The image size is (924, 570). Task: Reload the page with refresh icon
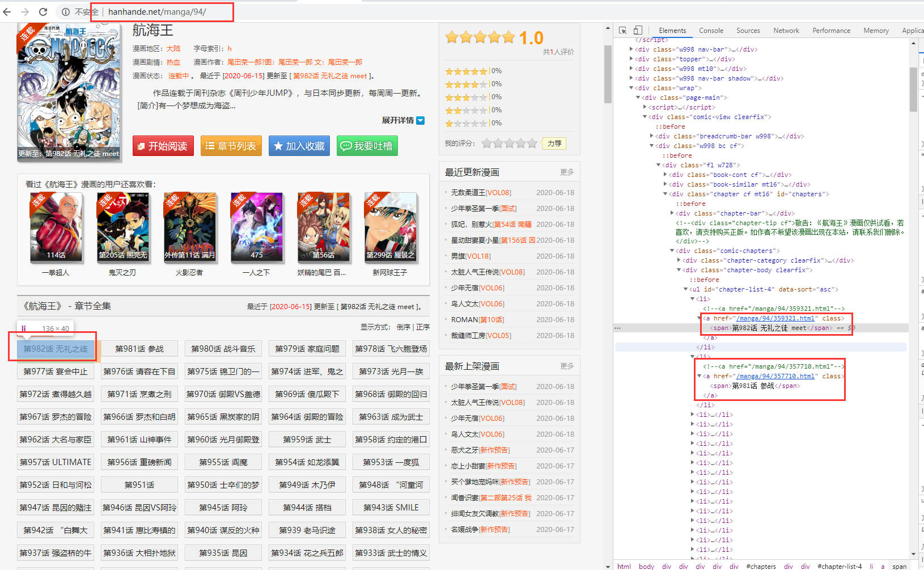click(x=43, y=11)
